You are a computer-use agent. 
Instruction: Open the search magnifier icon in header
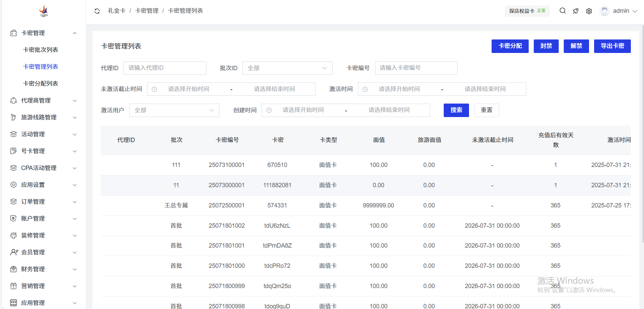(562, 11)
